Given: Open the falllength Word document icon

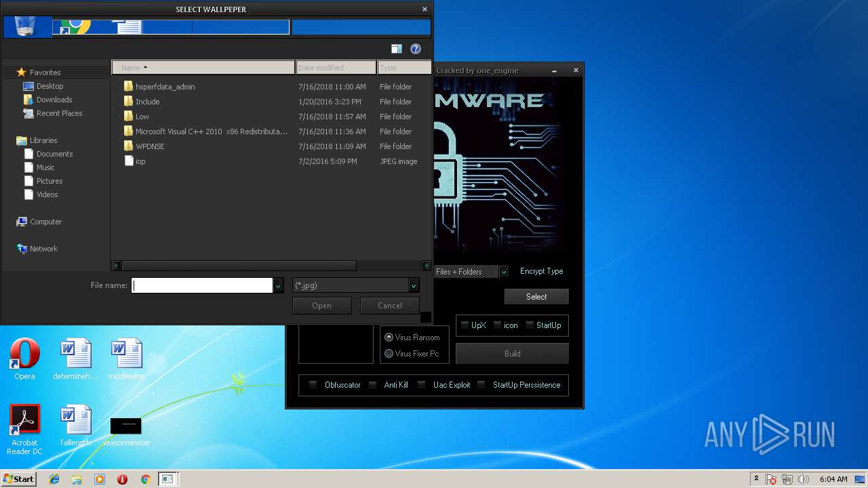Looking at the screenshot, I should [75, 426].
